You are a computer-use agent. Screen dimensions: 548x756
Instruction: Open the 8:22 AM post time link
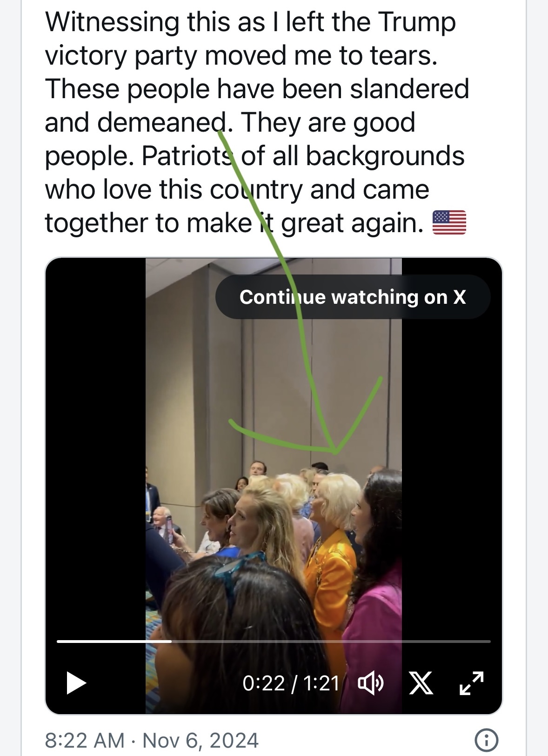pos(84,740)
